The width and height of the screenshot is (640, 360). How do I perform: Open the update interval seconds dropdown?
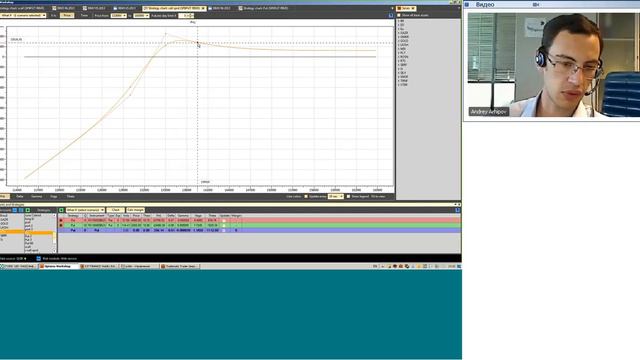click(x=336, y=196)
